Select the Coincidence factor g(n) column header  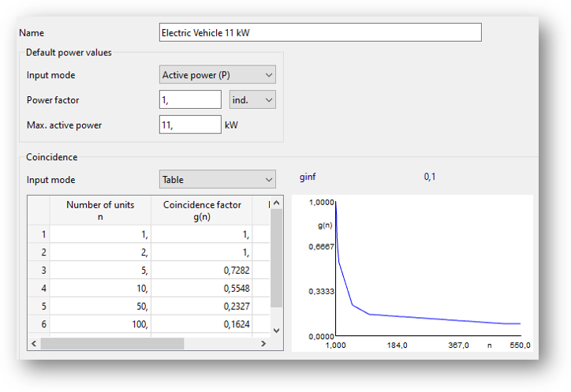pos(202,211)
